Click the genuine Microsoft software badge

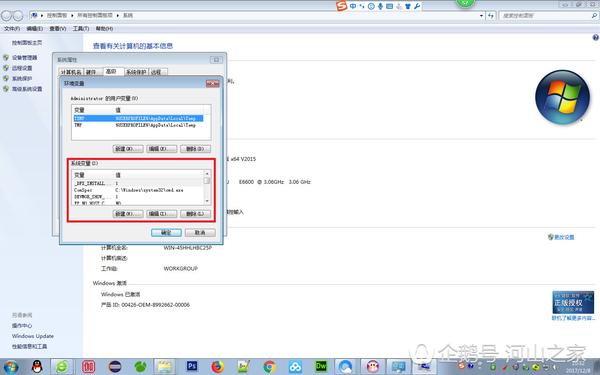(573, 302)
